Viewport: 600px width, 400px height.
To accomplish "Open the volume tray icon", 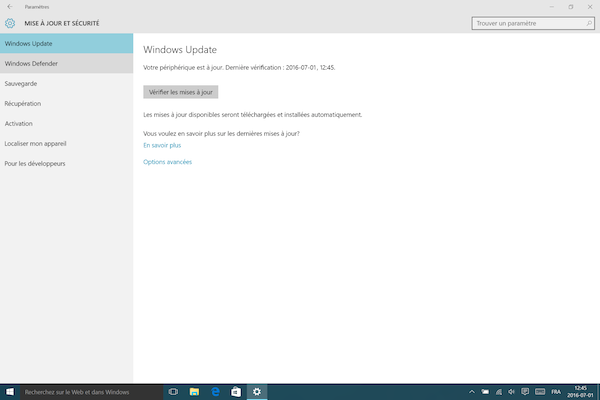I will (512, 392).
